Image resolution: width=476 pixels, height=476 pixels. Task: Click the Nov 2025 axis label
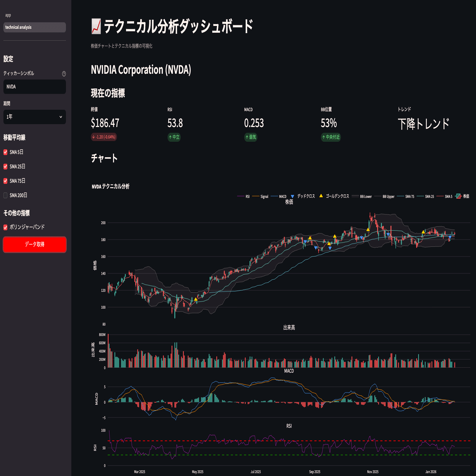click(x=373, y=472)
